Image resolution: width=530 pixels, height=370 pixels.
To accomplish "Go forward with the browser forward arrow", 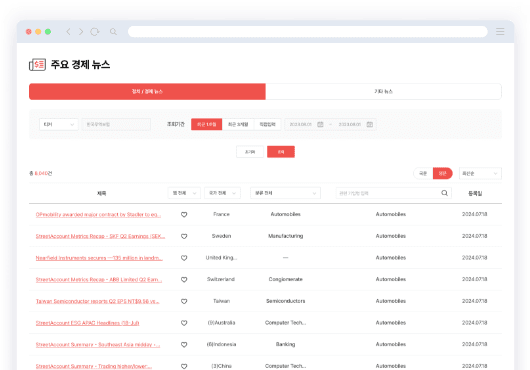I will [x=81, y=32].
